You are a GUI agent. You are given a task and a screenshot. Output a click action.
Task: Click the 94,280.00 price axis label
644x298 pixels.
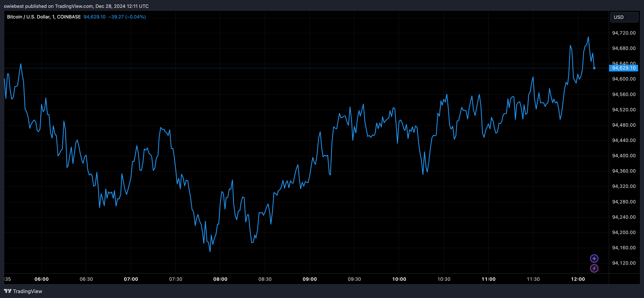(x=624, y=202)
